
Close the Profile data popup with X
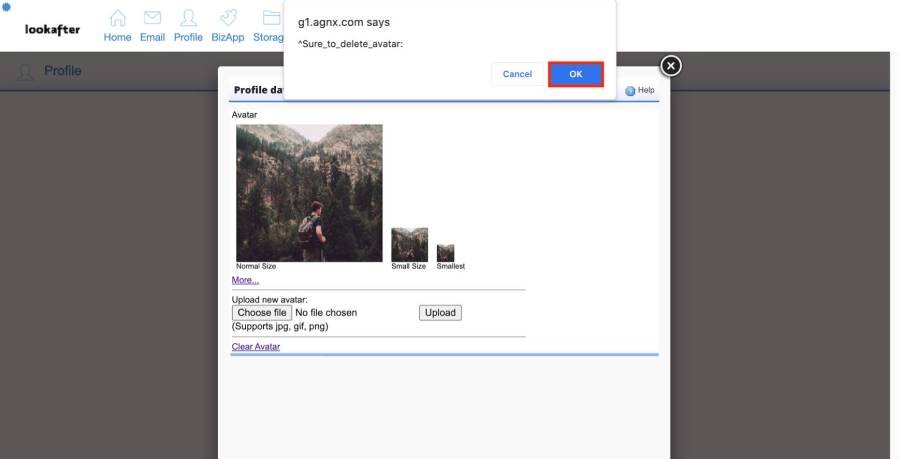click(x=671, y=66)
